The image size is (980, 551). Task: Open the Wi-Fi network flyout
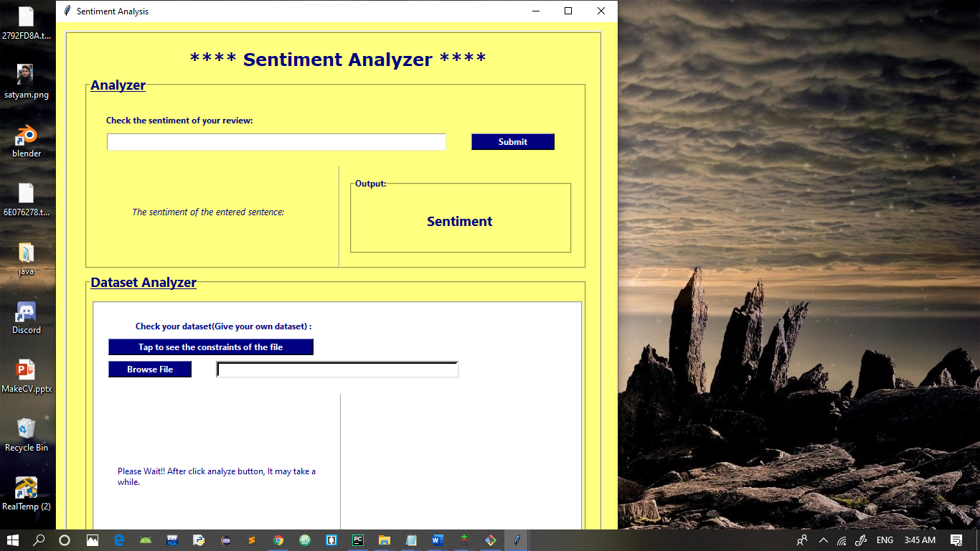coord(842,540)
